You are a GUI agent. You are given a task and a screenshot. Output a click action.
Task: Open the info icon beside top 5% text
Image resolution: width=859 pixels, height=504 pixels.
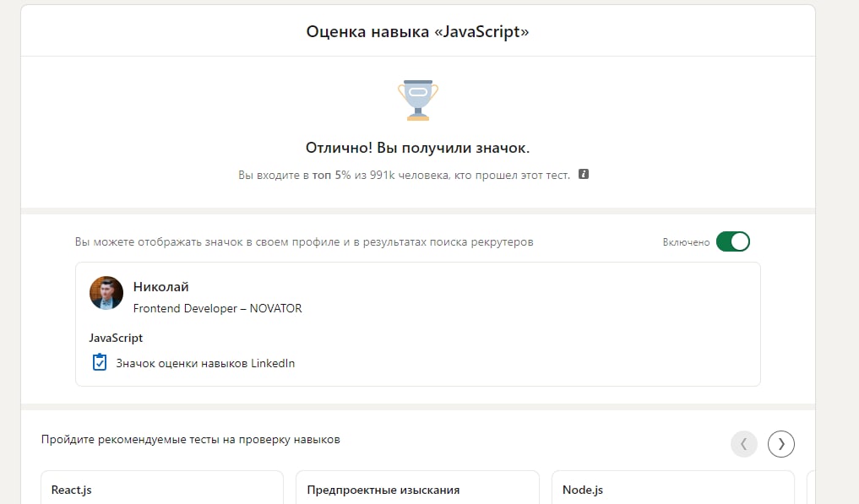point(584,174)
